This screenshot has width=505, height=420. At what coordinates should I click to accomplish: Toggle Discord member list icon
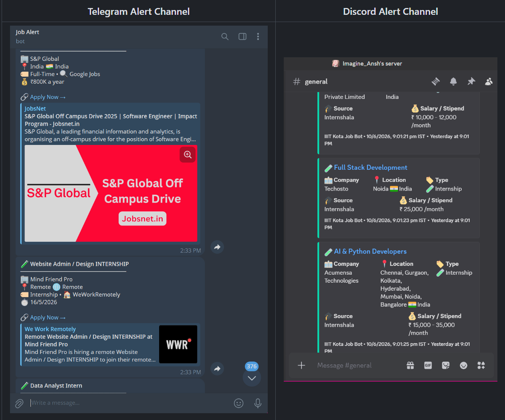[x=489, y=81]
